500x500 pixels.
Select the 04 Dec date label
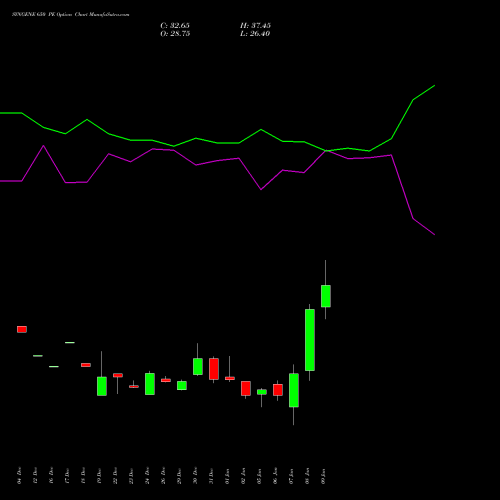pos(19,475)
